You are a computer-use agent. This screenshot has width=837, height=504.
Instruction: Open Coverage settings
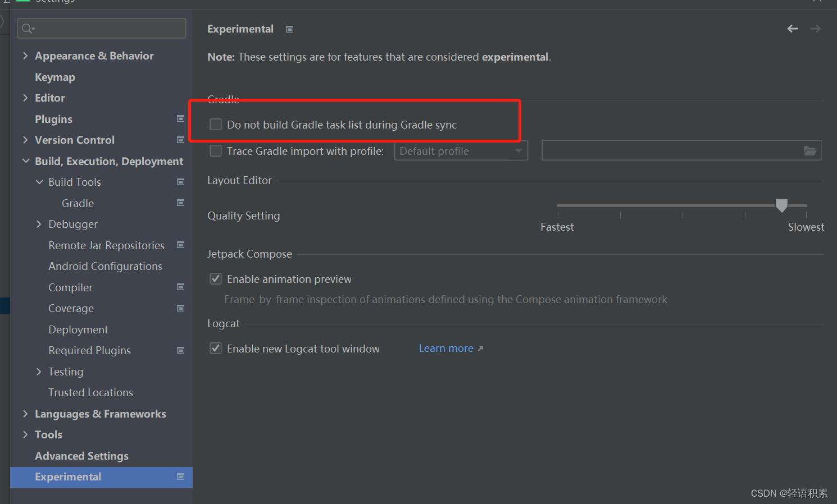71,308
